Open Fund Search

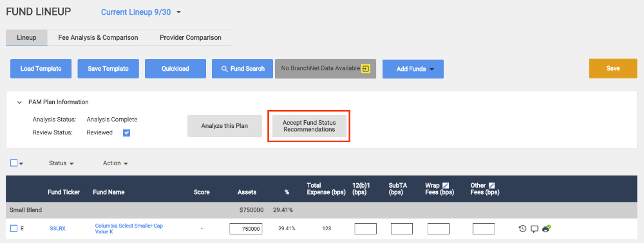243,69
